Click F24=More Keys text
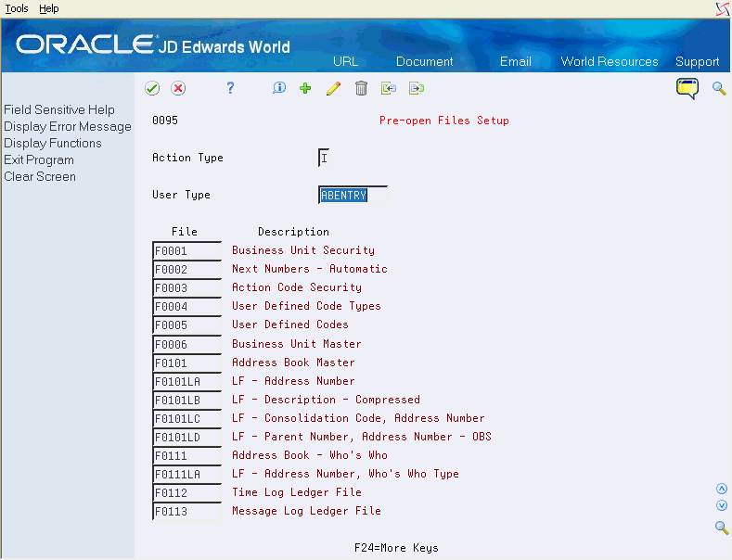The width and height of the screenshot is (732, 560). [x=396, y=548]
